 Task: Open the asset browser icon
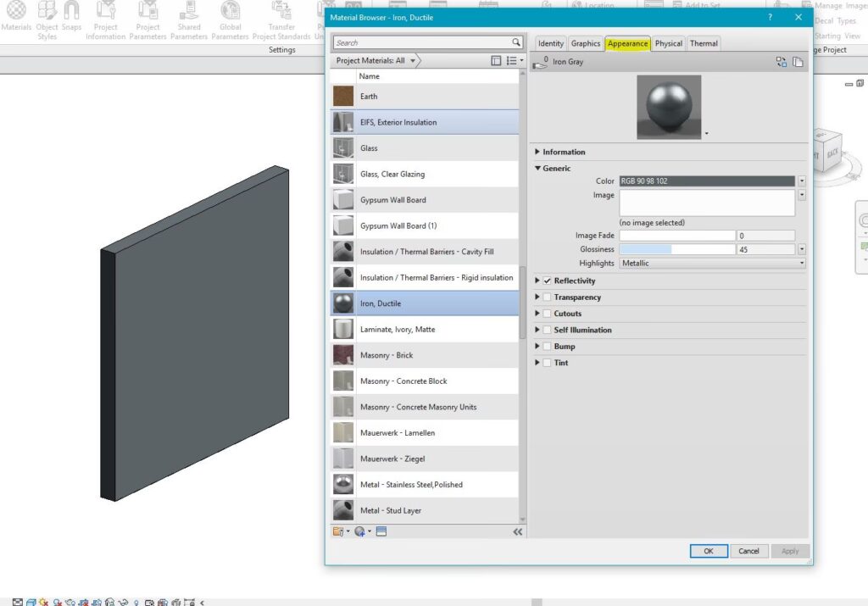[381, 531]
